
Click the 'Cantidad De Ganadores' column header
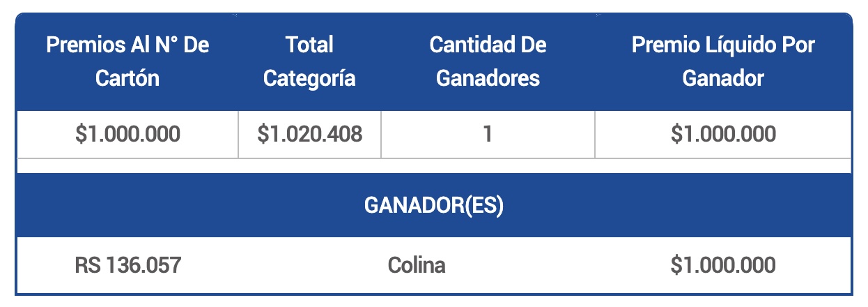pyautogui.click(x=488, y=61)
